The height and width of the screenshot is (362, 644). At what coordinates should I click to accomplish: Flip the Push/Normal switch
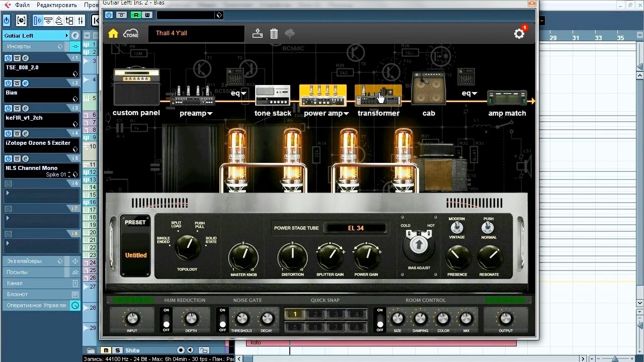coord(488,228)
